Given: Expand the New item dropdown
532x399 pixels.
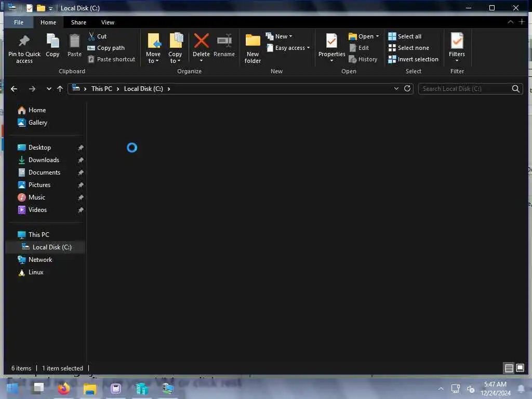Looking at the screenshot, I should click(x=279, y=36).
